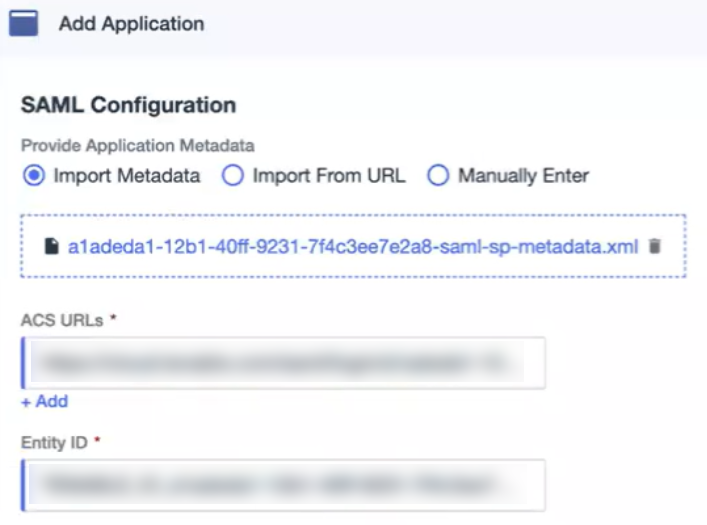The image size is (707, 525).
Task: Click the document icon beside the metadata file
Action: tap(52, 246)
